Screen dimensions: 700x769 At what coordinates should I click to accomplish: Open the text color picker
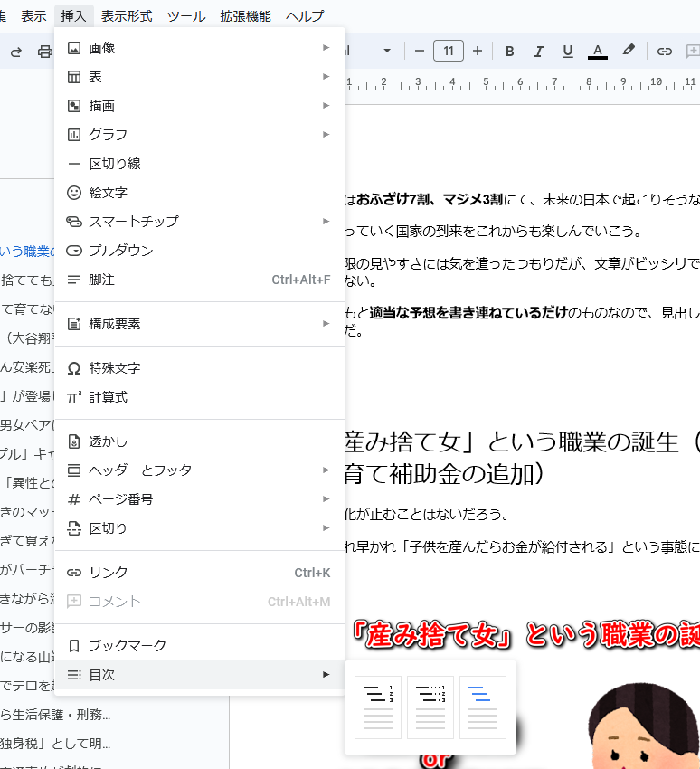point(597,51)
